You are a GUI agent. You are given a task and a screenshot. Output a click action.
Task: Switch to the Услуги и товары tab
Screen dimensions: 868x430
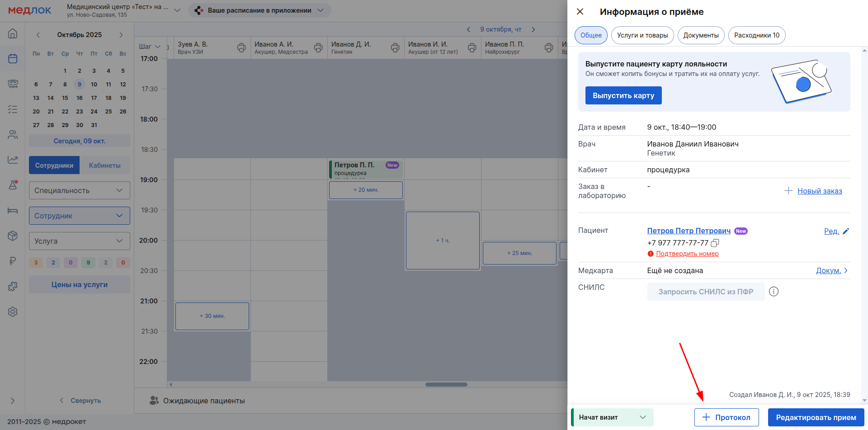tap(642, 35)
